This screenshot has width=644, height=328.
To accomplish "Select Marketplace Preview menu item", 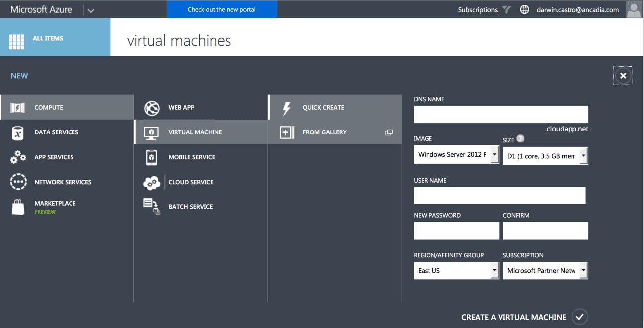I will pyautogui.click(x=67, y=207).
